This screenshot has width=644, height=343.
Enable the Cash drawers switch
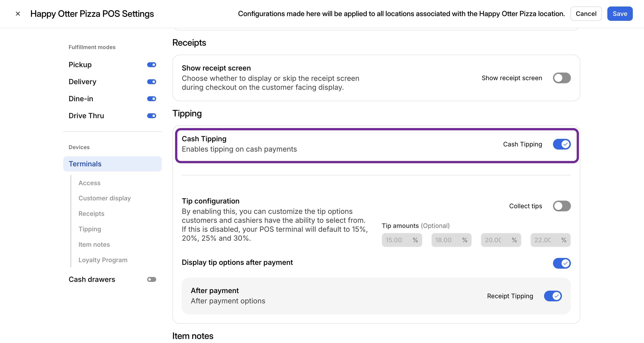point(152,279)
